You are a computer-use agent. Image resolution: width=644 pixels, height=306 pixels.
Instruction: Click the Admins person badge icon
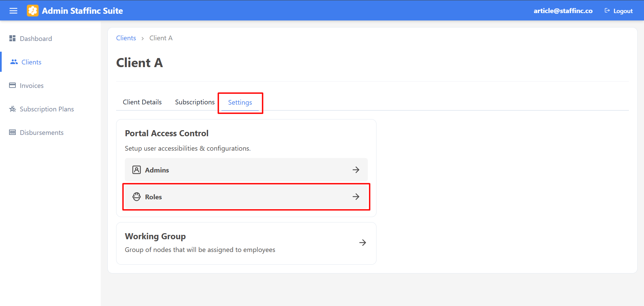coord(137,170)
